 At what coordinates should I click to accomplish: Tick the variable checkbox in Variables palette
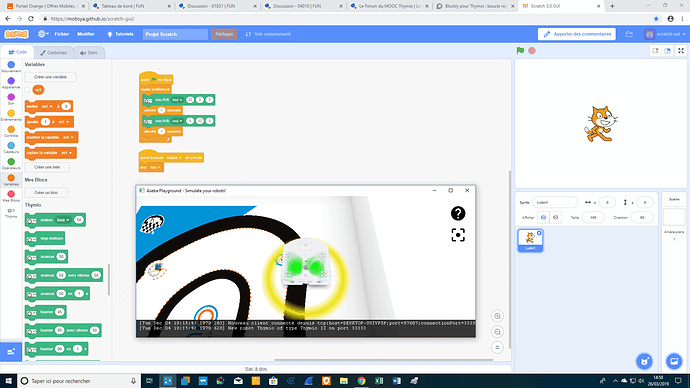pyautogui.click(x=27, y=90)
